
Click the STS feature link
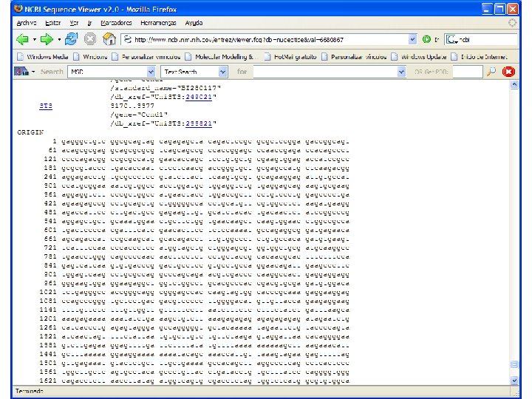46,106
